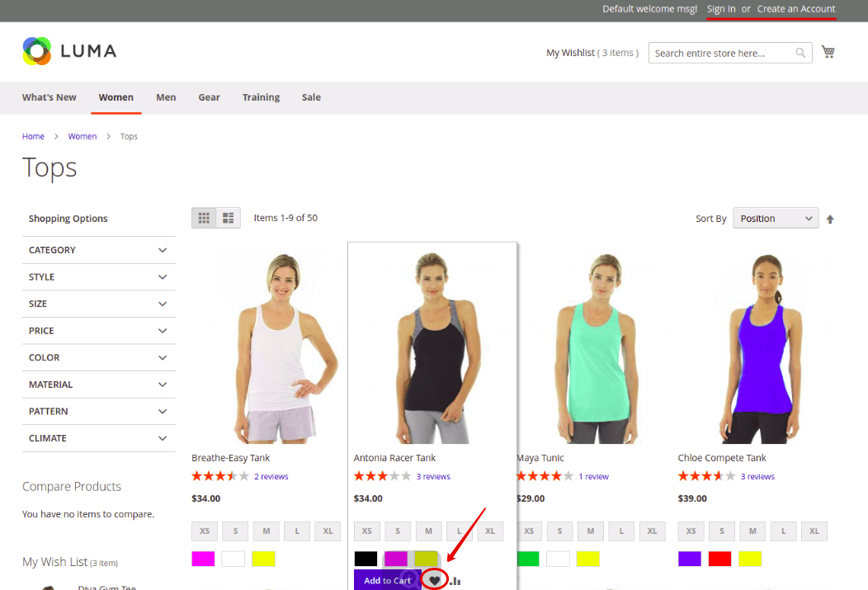
Task: Click the search magnifier icon
Action: pyautogui.click(x=800, y=53)
